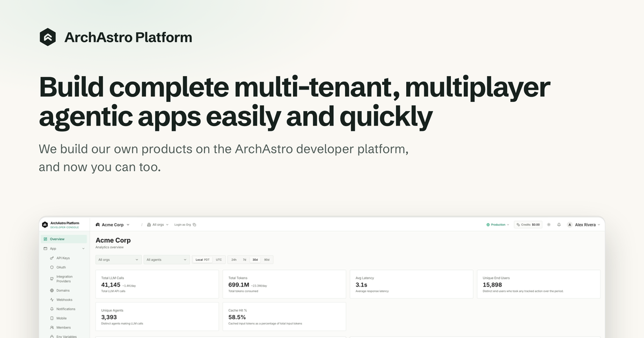Open the All orgs breadcrumb dropdown
Image resolution: width=644 pixels, height=338 pixels.
click(x=158, y=225)
